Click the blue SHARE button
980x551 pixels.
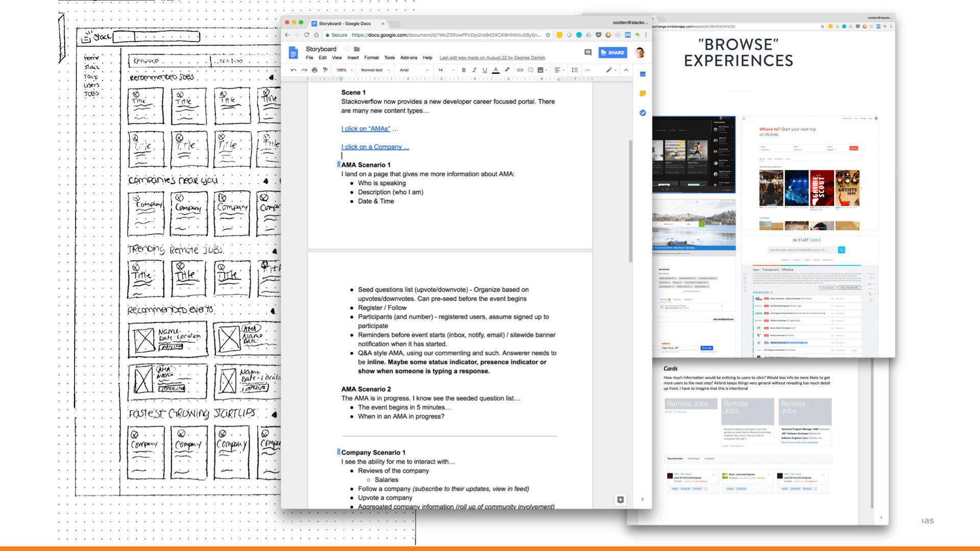(612, 53)
